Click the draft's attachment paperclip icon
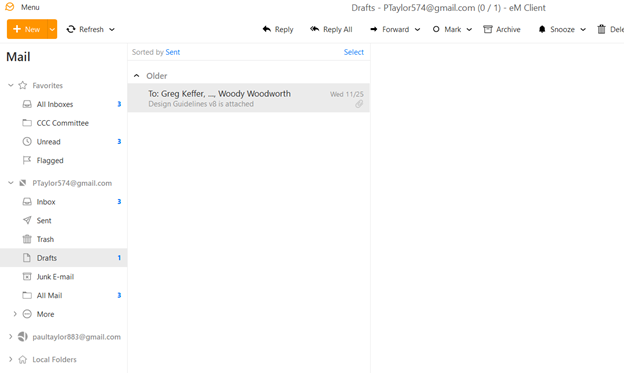This screenshot has width=624, height=373. (359, 104)
